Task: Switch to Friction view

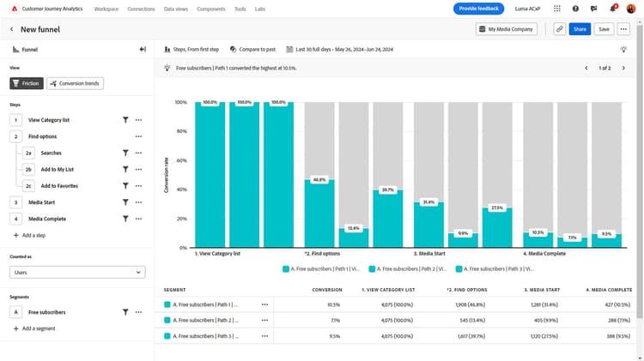Action: [x=27, y=83]
